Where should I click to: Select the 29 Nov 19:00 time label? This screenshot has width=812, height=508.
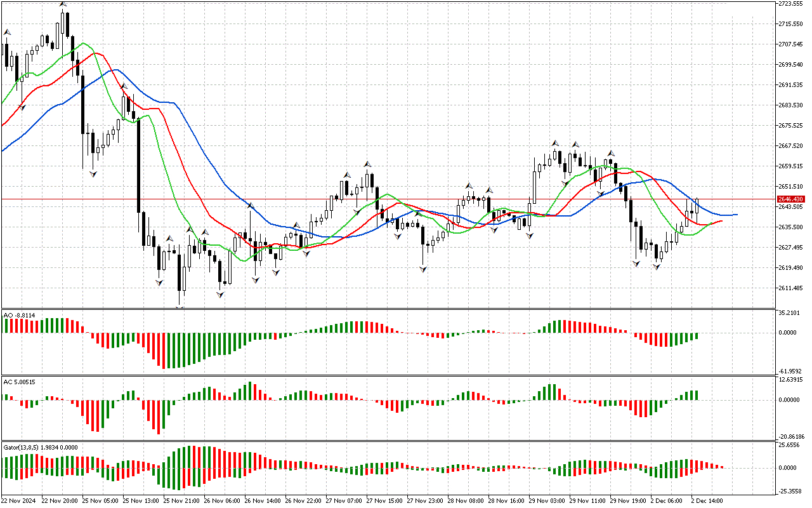[628, 501]
